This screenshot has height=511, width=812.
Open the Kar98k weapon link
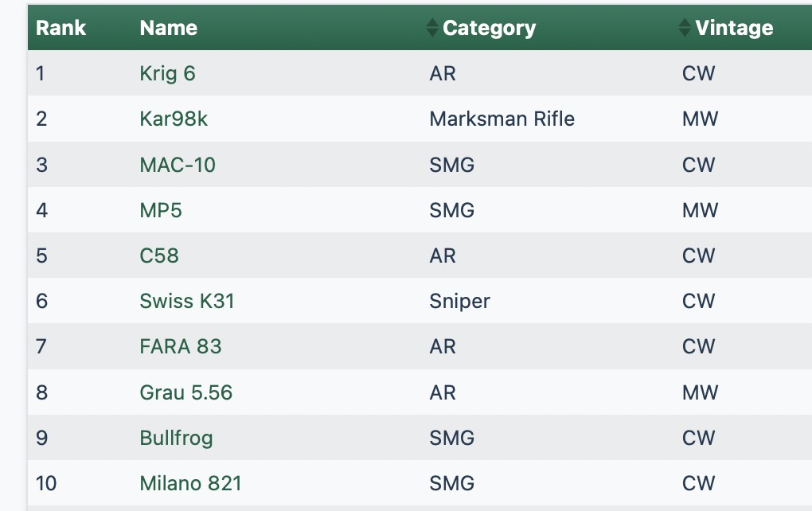[x=174, y=119]
